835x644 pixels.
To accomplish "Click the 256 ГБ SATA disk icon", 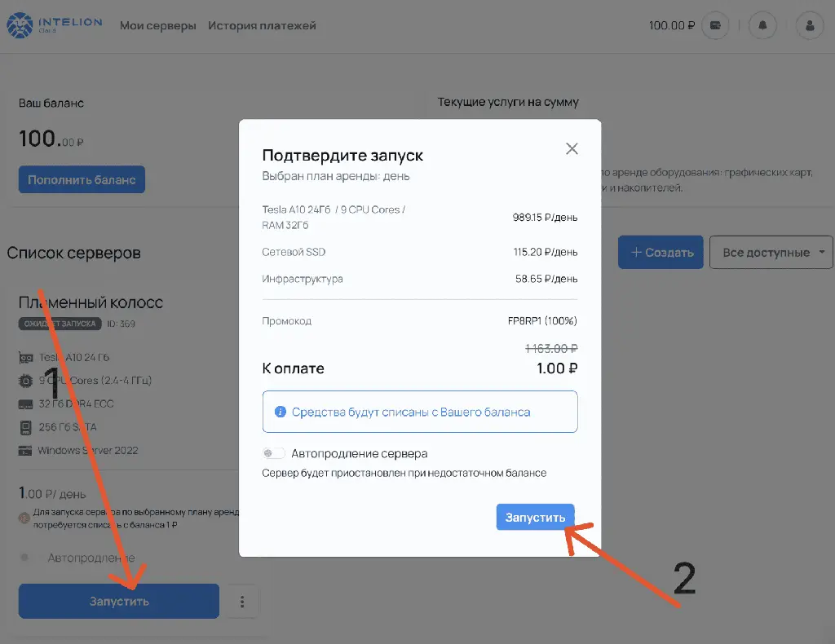I will click(x=24, y=427).
